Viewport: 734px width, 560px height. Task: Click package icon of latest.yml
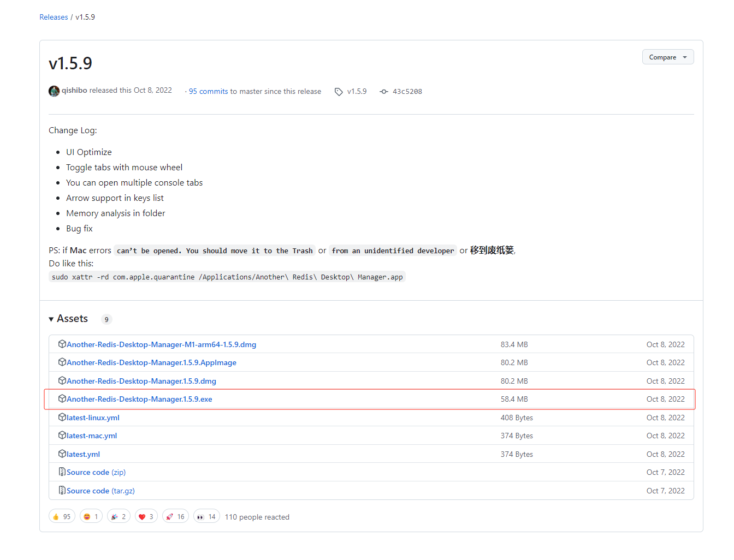pos(62,454)
